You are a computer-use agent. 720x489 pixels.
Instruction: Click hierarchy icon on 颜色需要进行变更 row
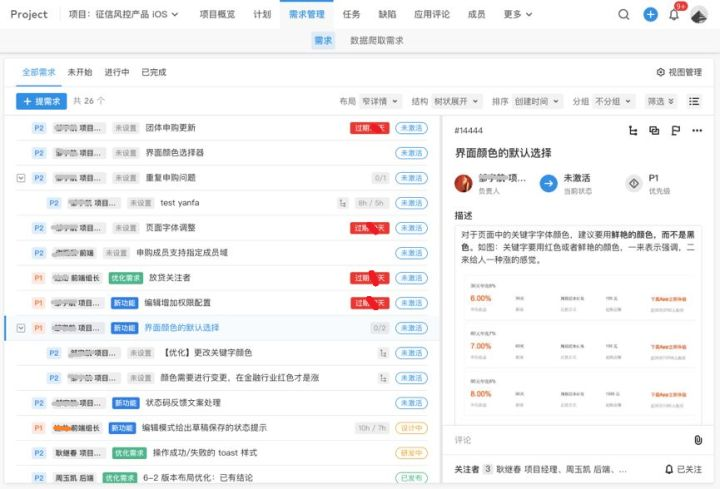point(383,378)
